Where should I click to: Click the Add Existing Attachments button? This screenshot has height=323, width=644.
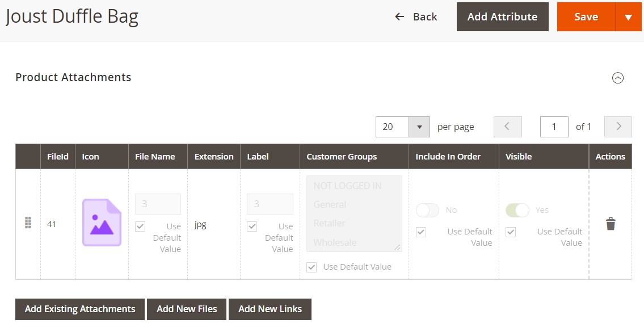(80, 309)
